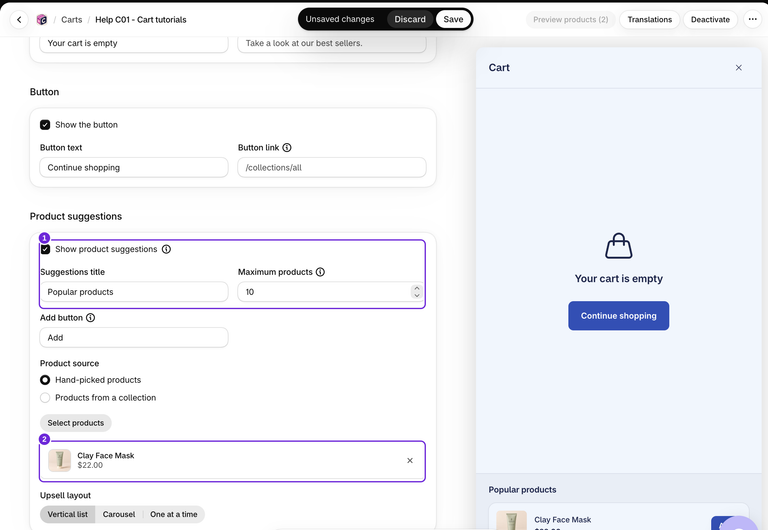Click the $22.00 price in product list

[90, 465]
